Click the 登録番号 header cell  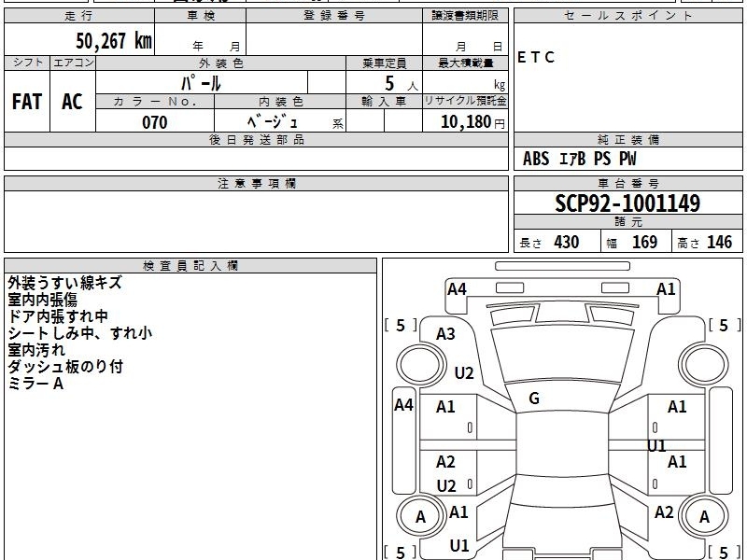(x=334, y=16)
